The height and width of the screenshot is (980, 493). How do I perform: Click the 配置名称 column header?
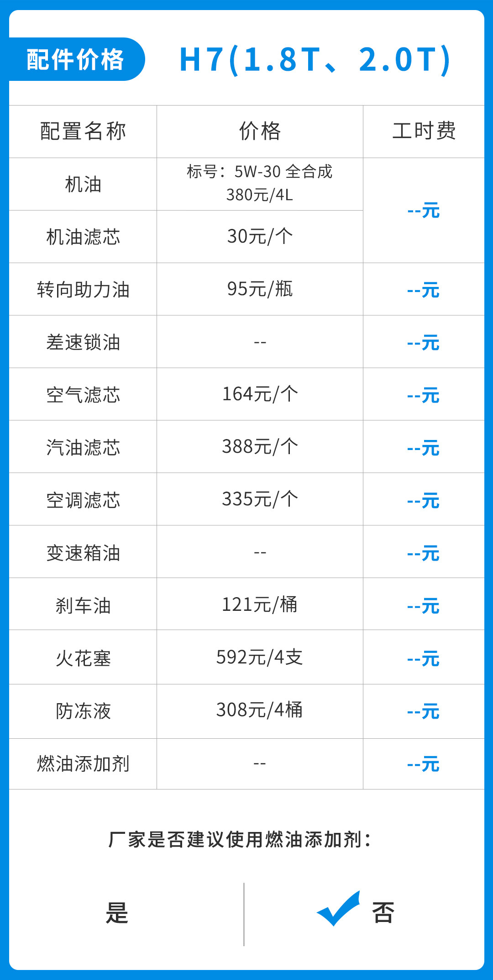tap(83, 131)
